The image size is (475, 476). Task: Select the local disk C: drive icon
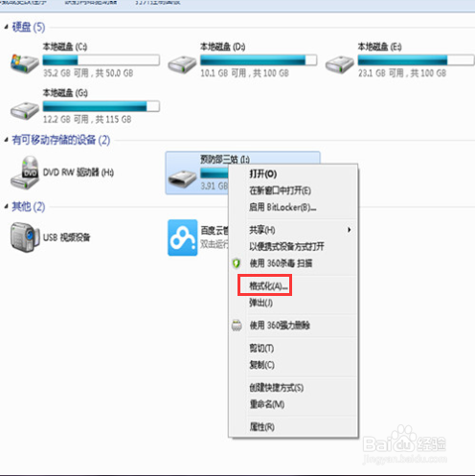tap(25, 63)
